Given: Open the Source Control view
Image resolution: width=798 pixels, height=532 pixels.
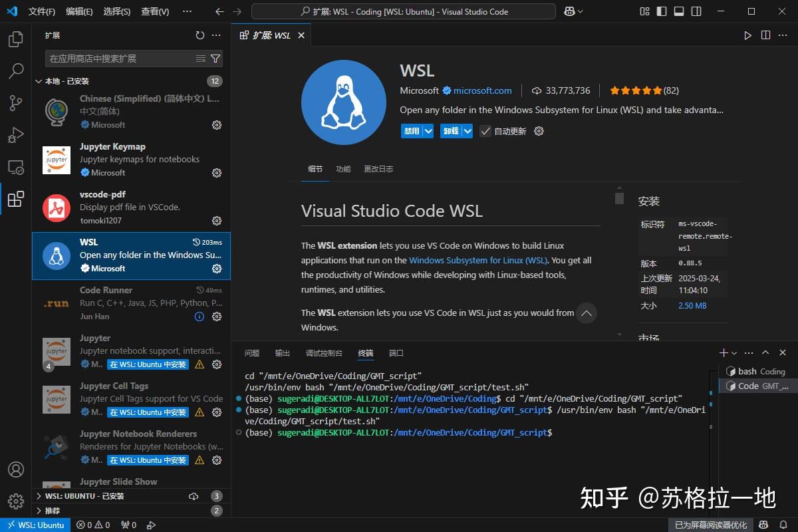Looking at the screenshot, I should point(16,103).
